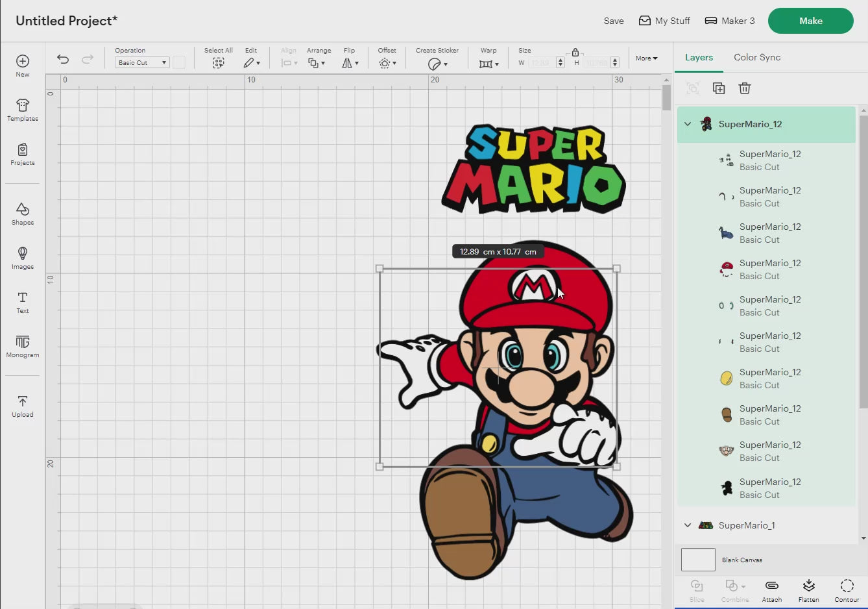This screenshot has width=868, height=609.
Task: Click the Height stepper arrows
Action: click(x=615, y=63)
